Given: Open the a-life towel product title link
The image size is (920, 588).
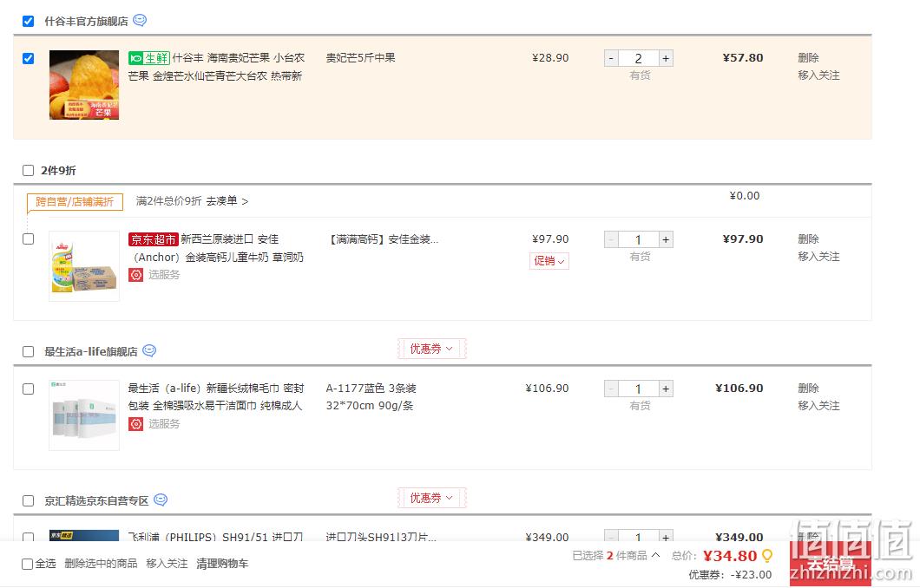Looking at the screenshot, I should tap(216, 397).
